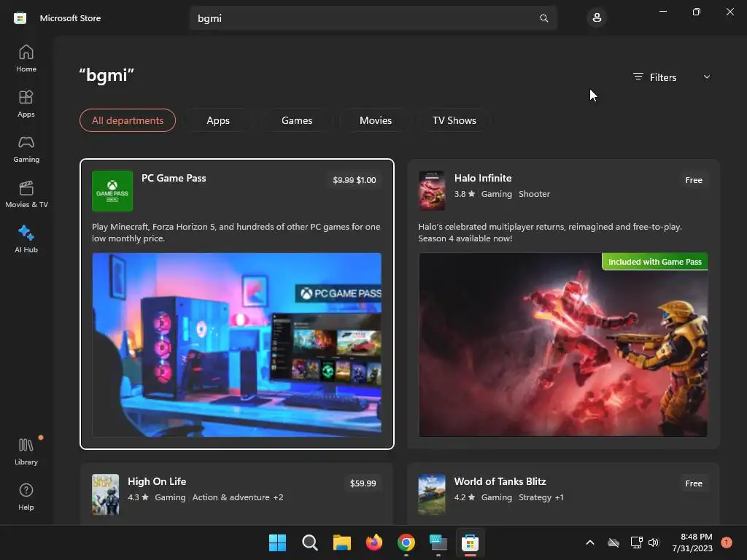Click the High On Life cover icon

105,494
